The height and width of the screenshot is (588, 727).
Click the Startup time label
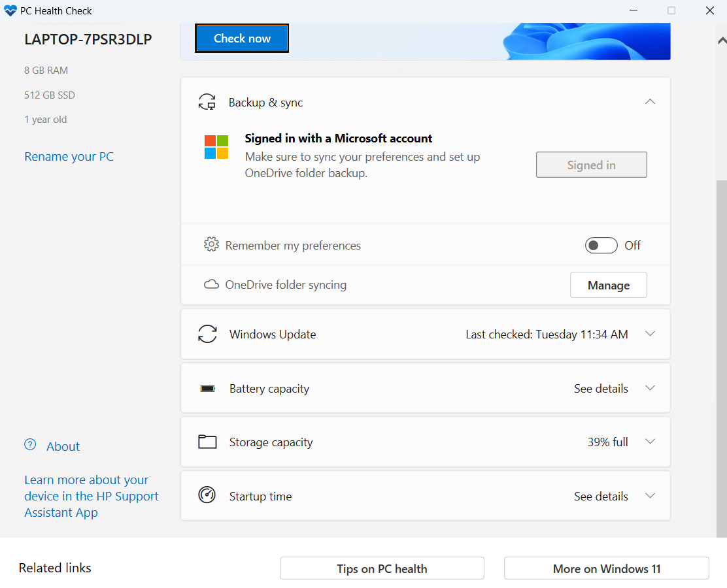point(261,497)
